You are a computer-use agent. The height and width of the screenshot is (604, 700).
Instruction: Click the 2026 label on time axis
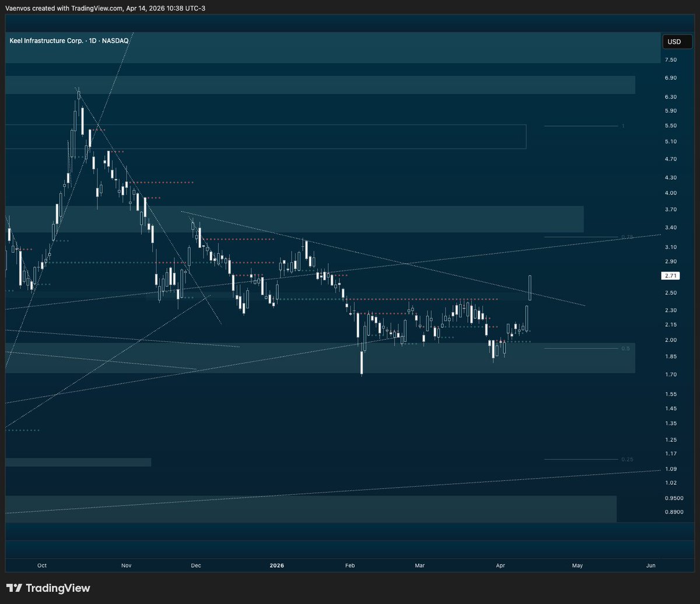click(x=277, y=565)
